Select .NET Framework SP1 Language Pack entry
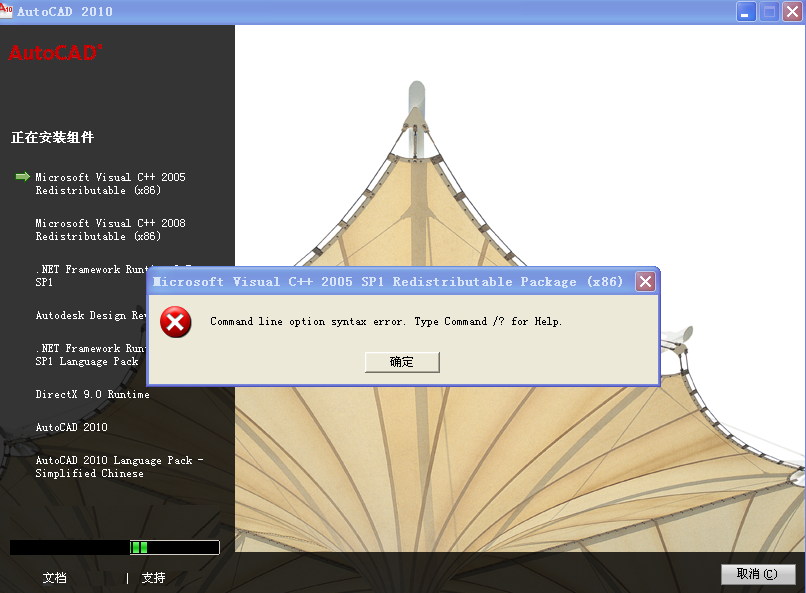The height and width of the screenshot is (593, 806). point(91,355)
